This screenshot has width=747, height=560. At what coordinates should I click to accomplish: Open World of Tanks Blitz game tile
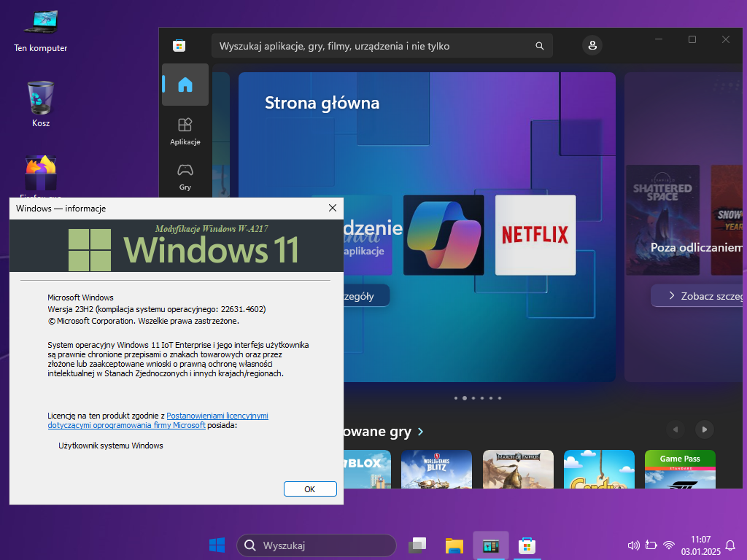pos(436,469)
